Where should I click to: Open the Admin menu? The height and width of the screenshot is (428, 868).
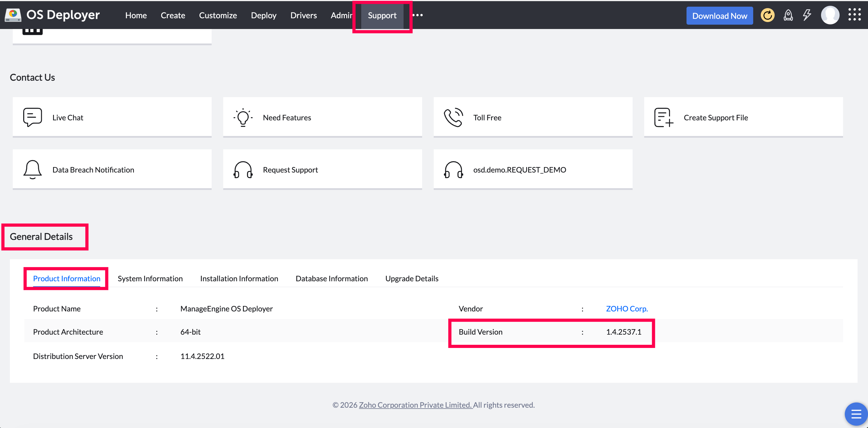coord(341,15)
